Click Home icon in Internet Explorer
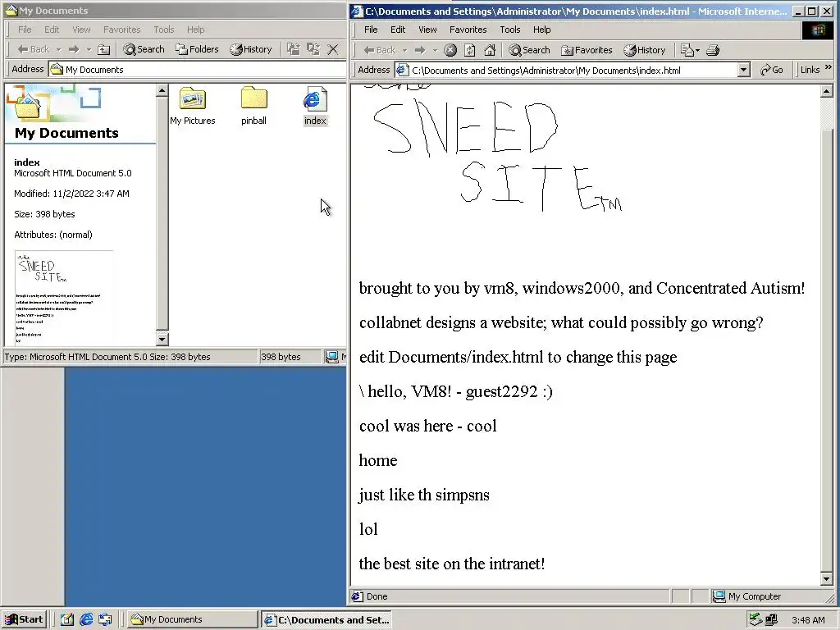This screenshot has height=630, width=840. click(x=490, y=50)
